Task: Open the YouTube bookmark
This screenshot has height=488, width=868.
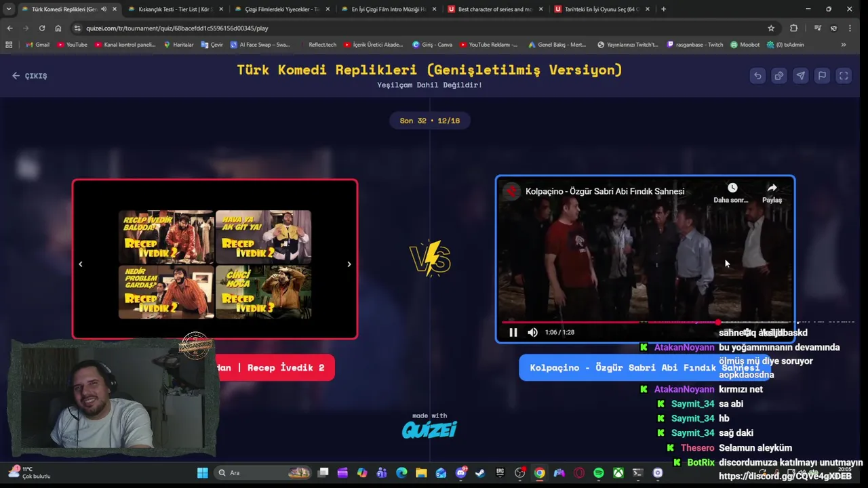Action: pos(72,45)
